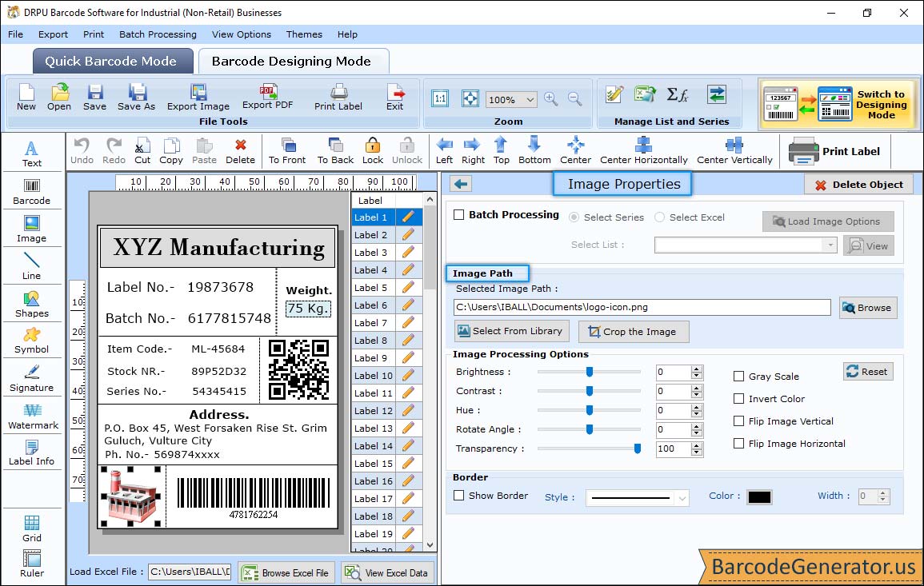Image resolution: width=924 pixels, height=586 pixels.
Task: Select the Image tool in sidebar
Action: [x=32, y=229]
